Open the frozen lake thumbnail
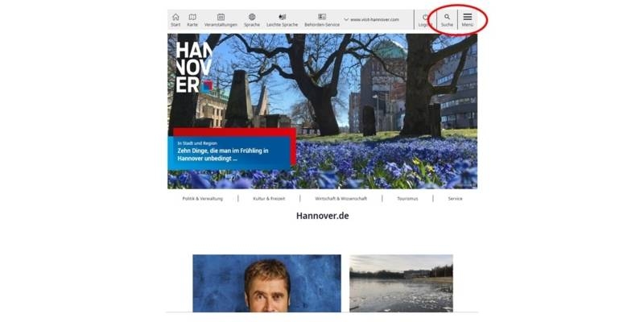This screenshot has width=644, height=322. tap(401, 283)
